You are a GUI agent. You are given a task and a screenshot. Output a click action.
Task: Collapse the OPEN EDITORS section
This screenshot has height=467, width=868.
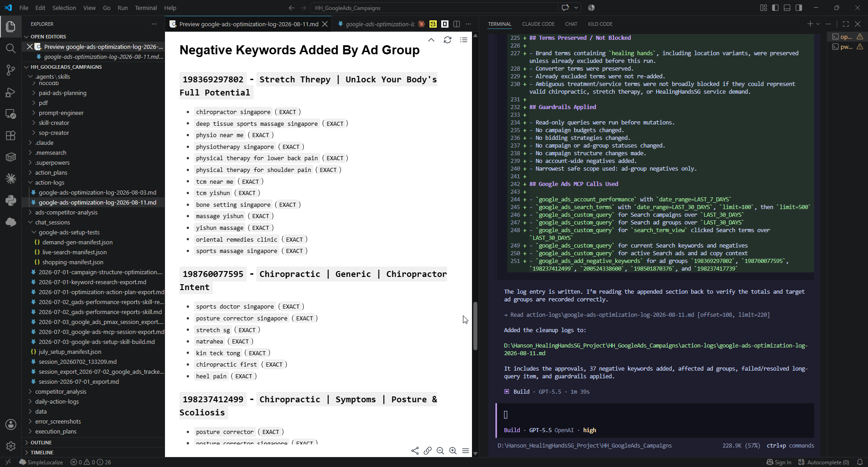pyautogui.click(x=48, y=37)
